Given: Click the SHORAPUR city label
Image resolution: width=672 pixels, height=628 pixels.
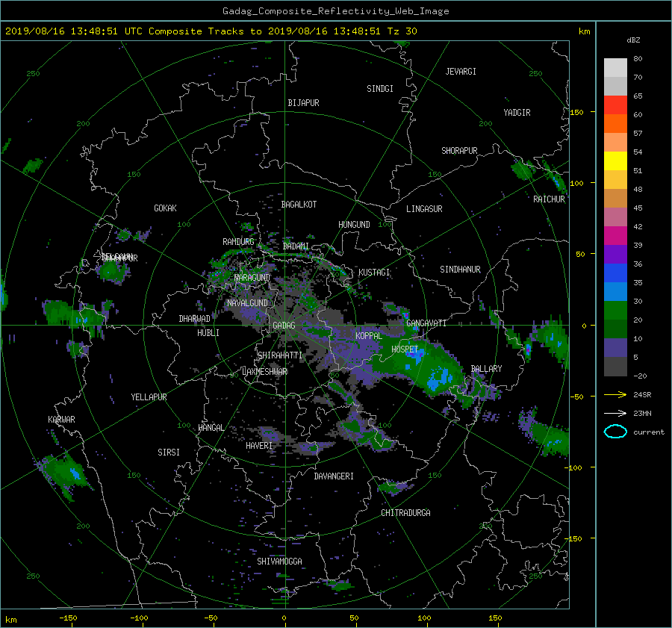Looking at the screenshot, I should pyautogui.click(x=459, y=151).
